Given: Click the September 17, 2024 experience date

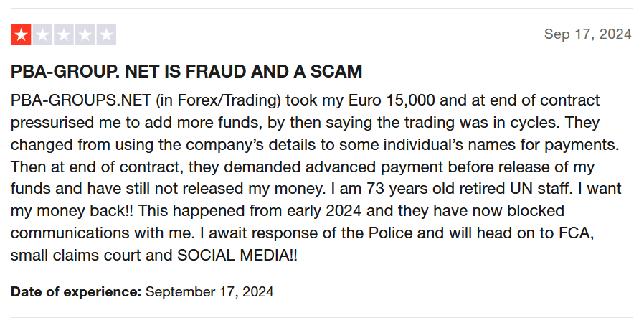Looking at the screenshot, I should (x=209, y=291).
